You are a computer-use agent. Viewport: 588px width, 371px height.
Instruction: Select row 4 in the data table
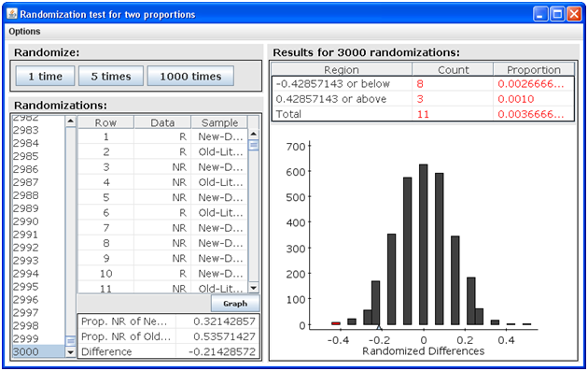(162, 182)
